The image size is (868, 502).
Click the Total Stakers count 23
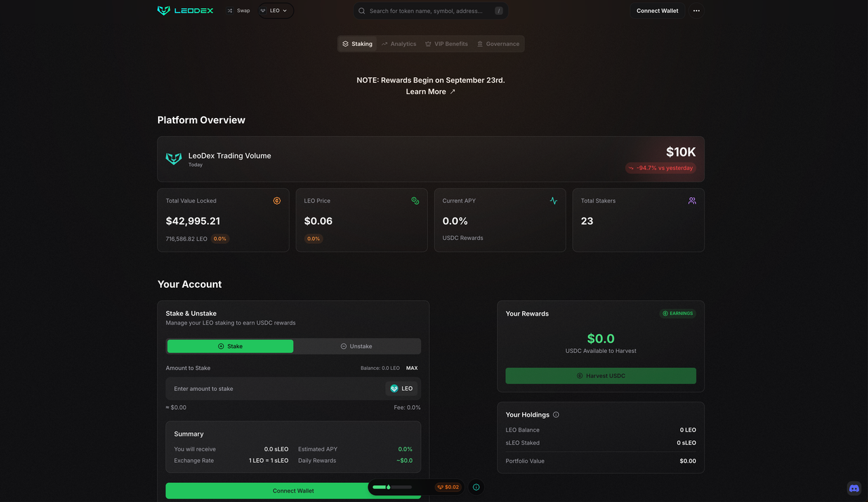(587, 221)
